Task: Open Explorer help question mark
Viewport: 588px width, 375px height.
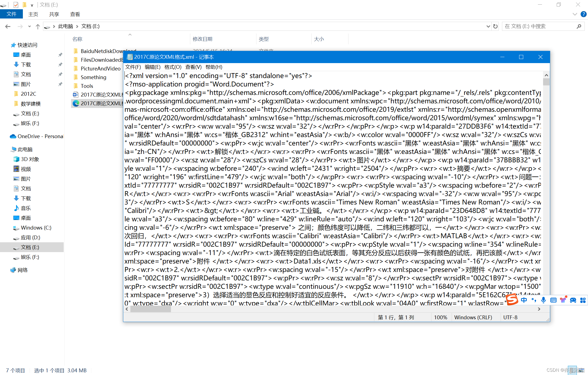Action: tap(584, 14)
